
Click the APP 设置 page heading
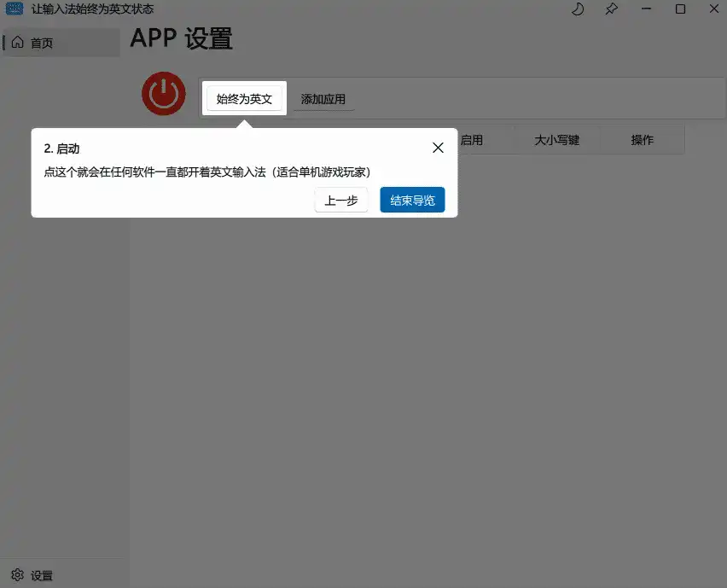click(x=181, y=38)
